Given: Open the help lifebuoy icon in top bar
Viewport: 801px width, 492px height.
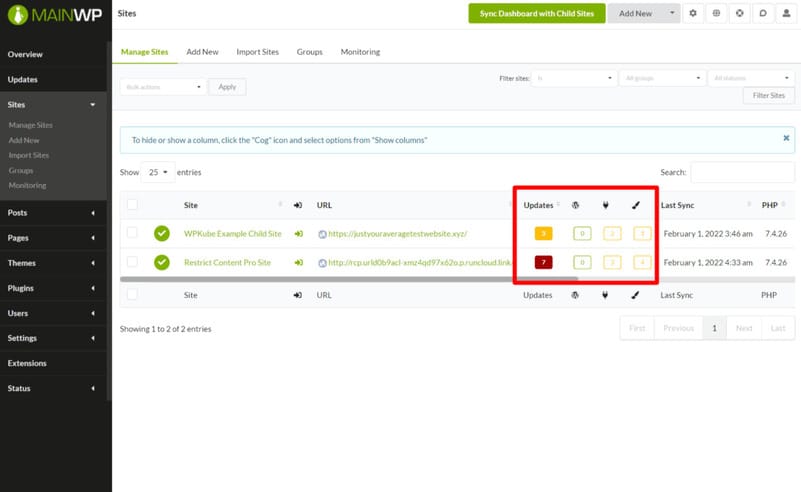Looking at the screenshot, I should click(x=740, y=13).
